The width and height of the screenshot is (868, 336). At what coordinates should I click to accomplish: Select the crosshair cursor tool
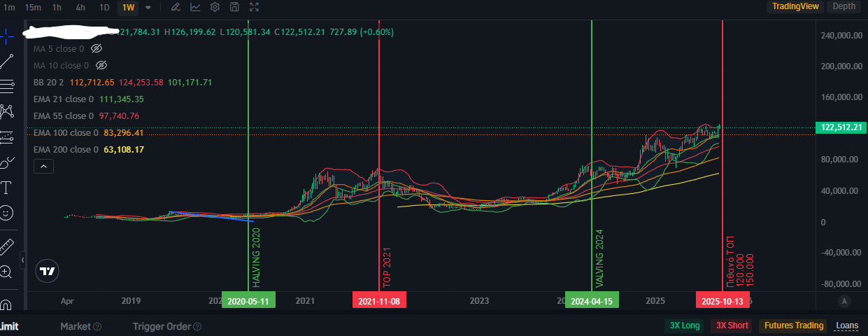pos(6,37)
